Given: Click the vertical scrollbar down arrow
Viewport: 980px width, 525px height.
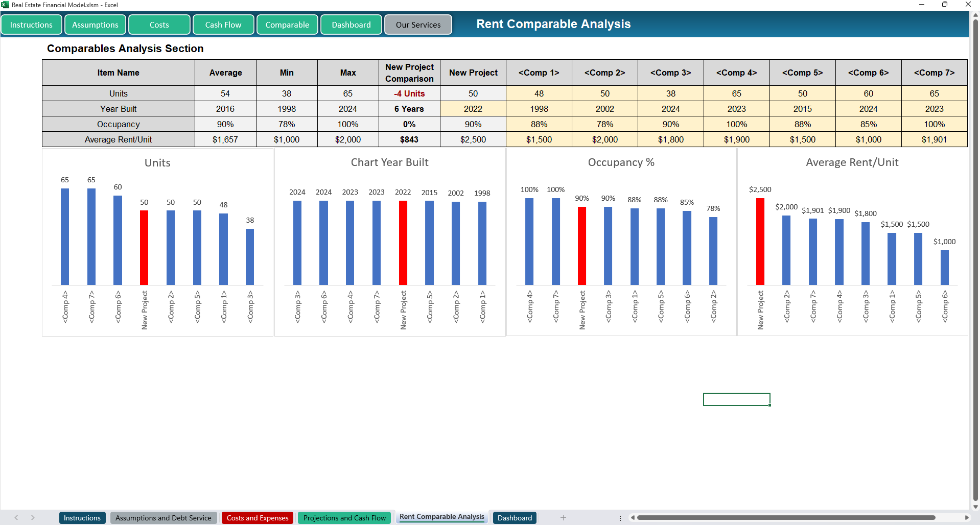Looking at the screenshot, I should coord(975,507).
